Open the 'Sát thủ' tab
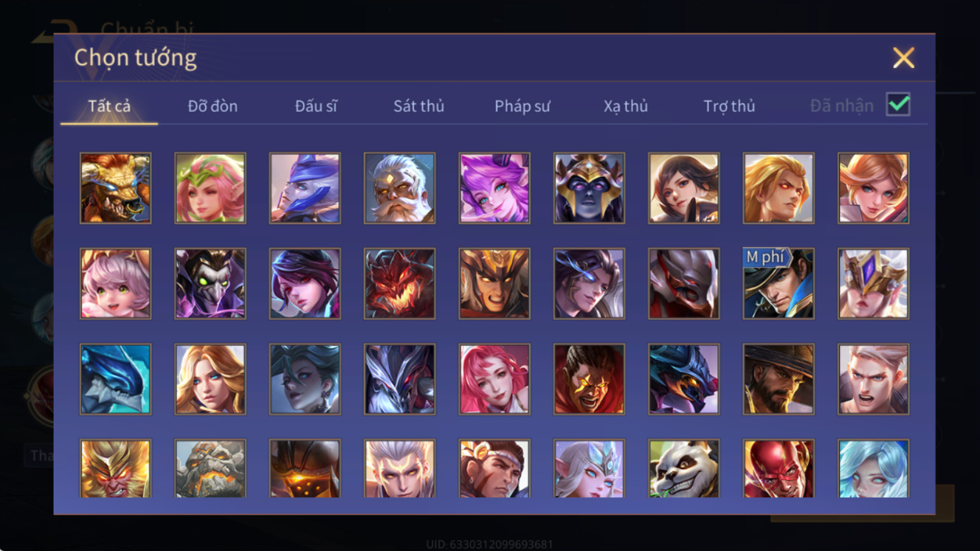The image size is (980, 551). tap(418, 106)
